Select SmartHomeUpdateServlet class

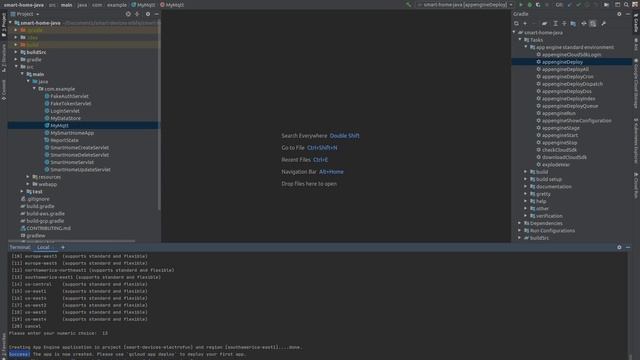[x=80, y=170]
